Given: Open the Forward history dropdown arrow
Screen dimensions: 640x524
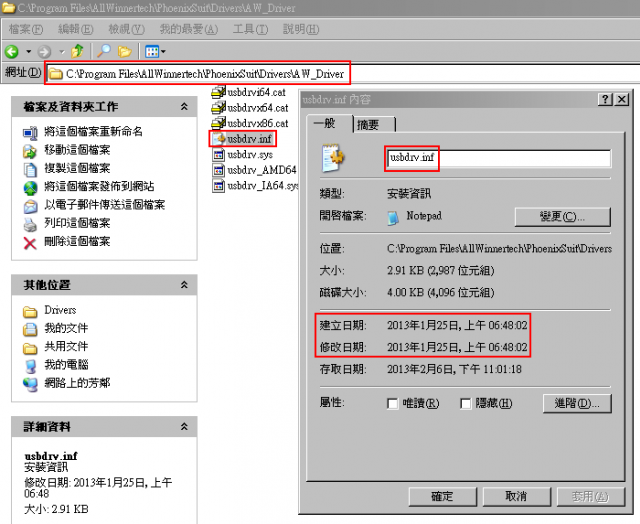Looking at the screenshot, I should click(x=62, y=51).
